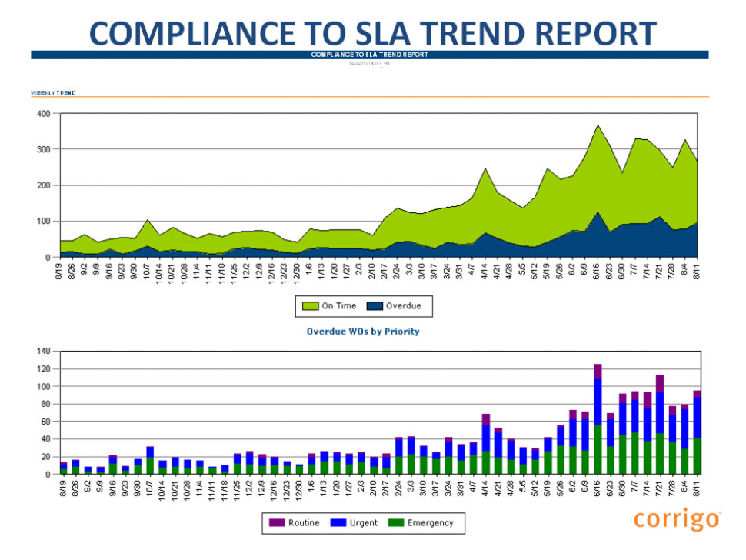The image size is (746, 560).
Task: Click the 6/30 bar in Overdue WOs chart
Action: pyautogui.click(x=622, y=434)
